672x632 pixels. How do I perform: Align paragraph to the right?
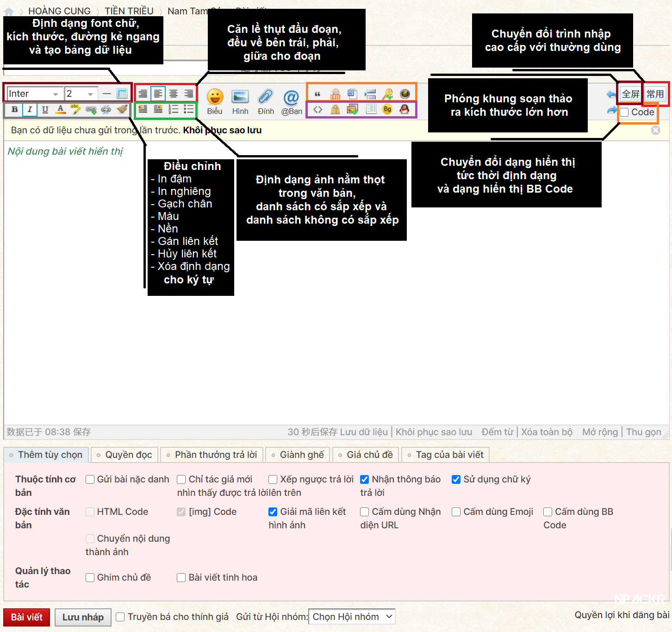point(189,94)
